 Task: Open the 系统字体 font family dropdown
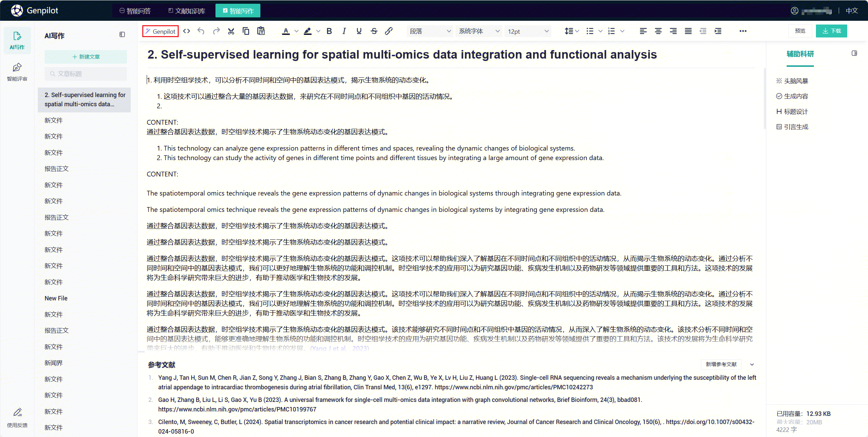tap(479, 31)
